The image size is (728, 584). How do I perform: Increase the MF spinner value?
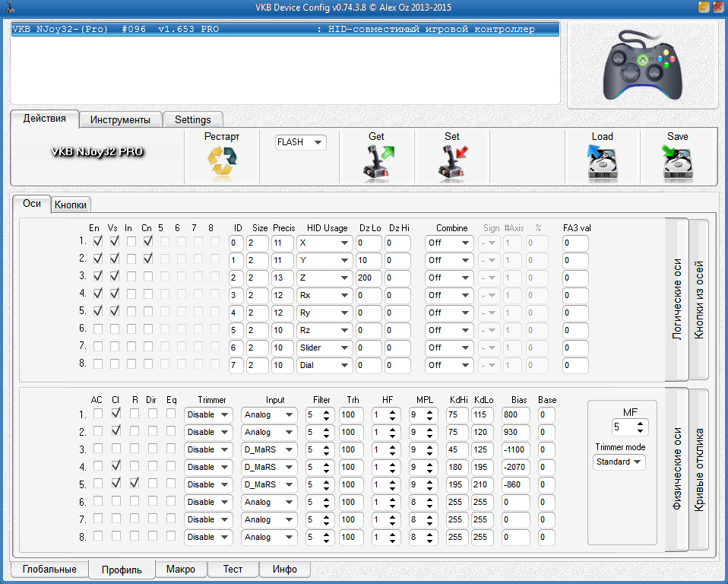[641, 424]
